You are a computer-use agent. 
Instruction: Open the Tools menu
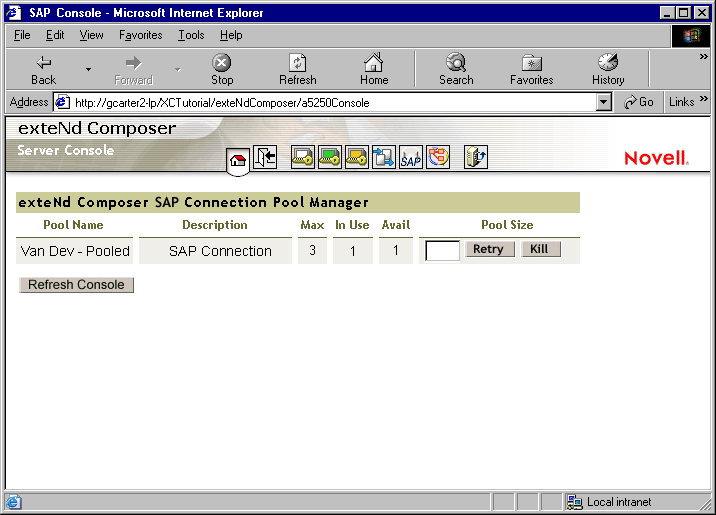pos(191,35)
